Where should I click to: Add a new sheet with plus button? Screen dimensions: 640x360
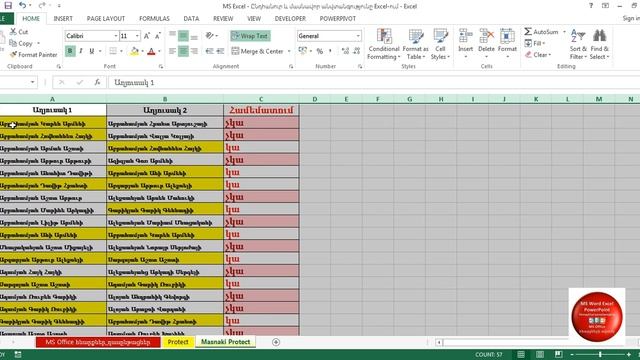coord(276,342)
